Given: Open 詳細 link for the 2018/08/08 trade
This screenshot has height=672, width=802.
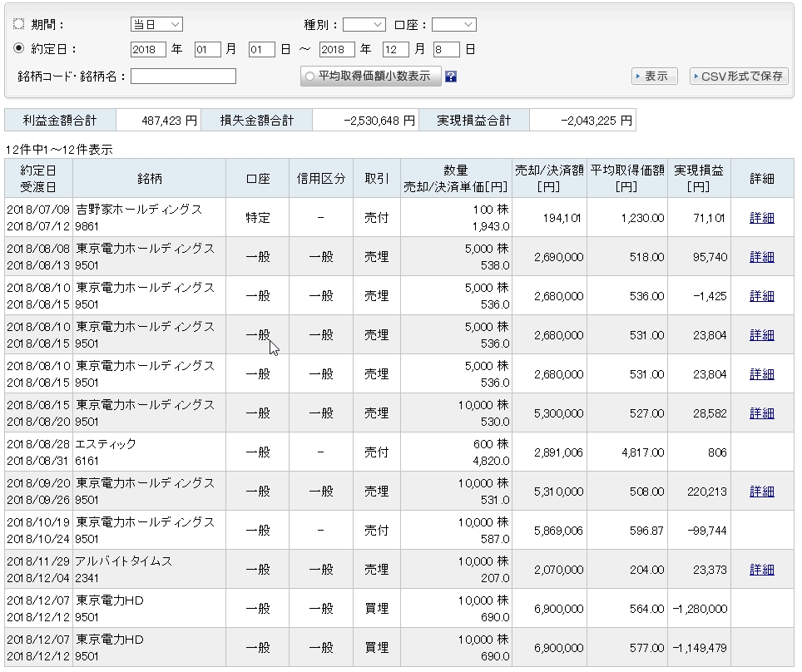Looking at the screenshot, I should pyautogui.click(x=761, y=257).
